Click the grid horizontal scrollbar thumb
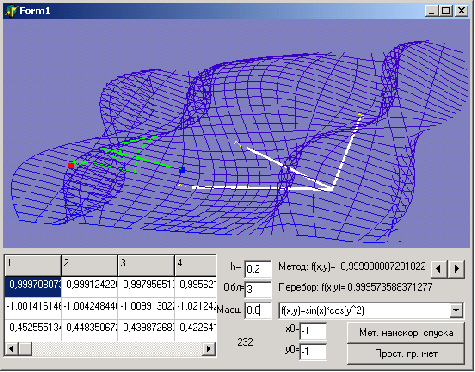 pos(25,349)
